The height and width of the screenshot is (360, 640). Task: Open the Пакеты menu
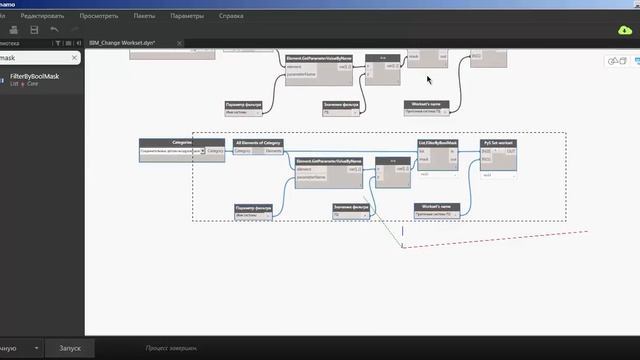point(144,16)
